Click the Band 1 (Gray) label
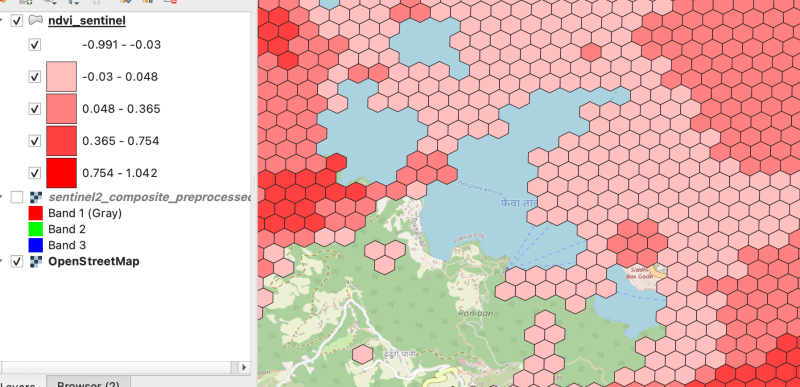 tap(85, 213)
